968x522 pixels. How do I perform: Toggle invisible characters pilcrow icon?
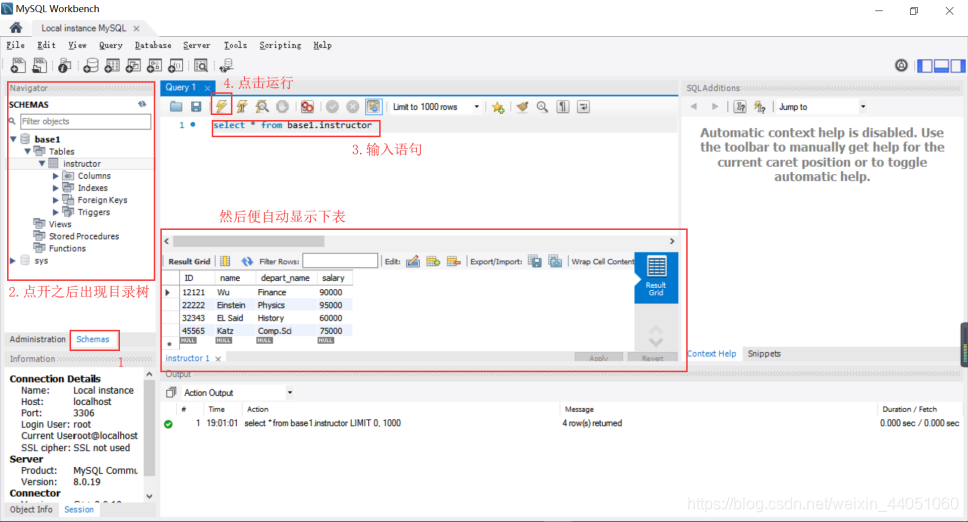point(563,107)
